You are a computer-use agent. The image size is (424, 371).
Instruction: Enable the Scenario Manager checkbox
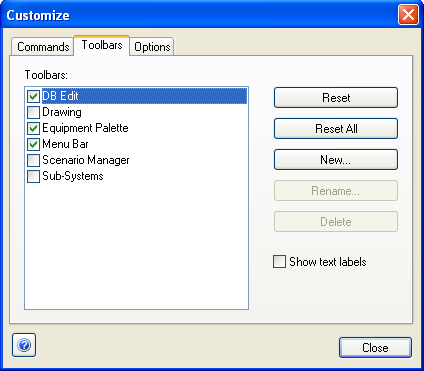(33, 160)
